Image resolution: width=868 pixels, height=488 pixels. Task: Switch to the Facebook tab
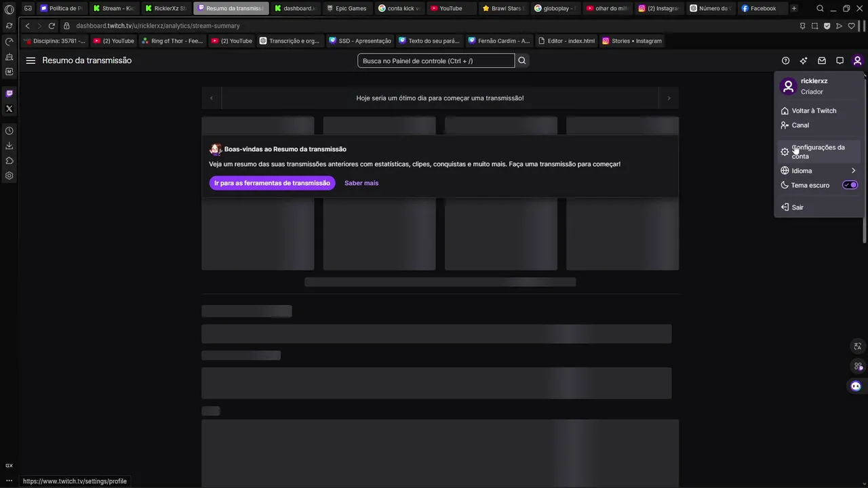[762, 8]
